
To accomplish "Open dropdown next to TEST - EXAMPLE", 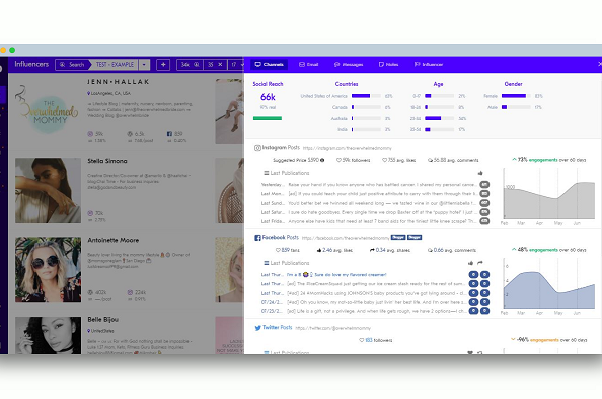I will (x=144, y=65).
